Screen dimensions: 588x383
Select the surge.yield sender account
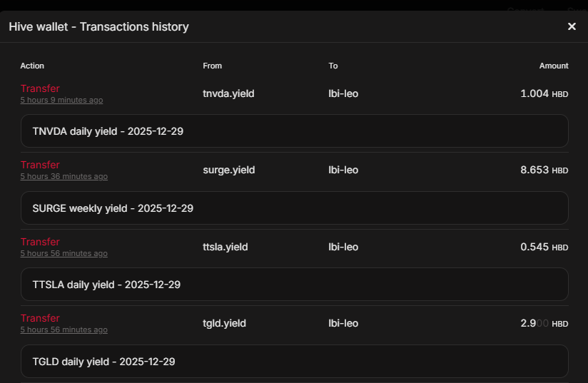[228, 170]
